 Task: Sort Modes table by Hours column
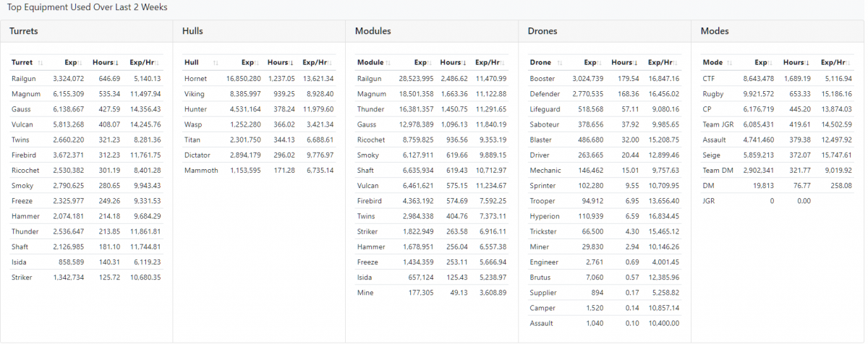pos(796,63)
